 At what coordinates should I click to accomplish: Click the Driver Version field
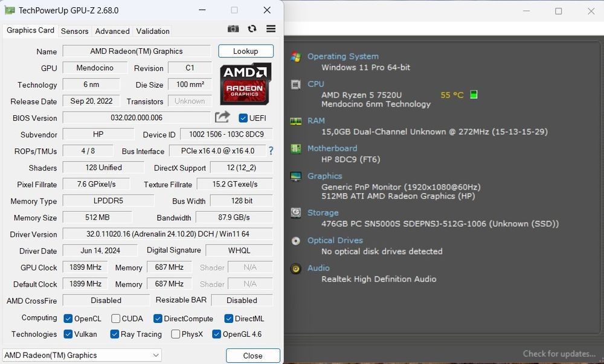click(x=167, y=234)
